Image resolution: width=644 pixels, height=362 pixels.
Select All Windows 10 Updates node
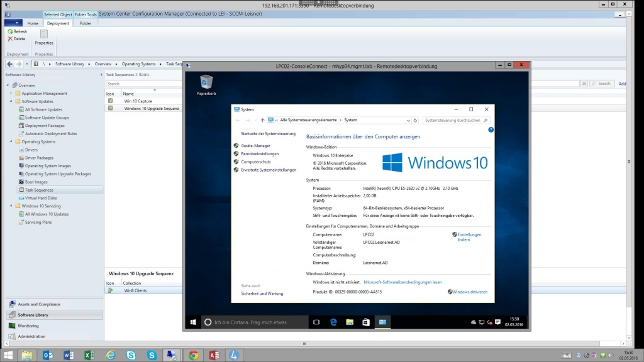43,214
